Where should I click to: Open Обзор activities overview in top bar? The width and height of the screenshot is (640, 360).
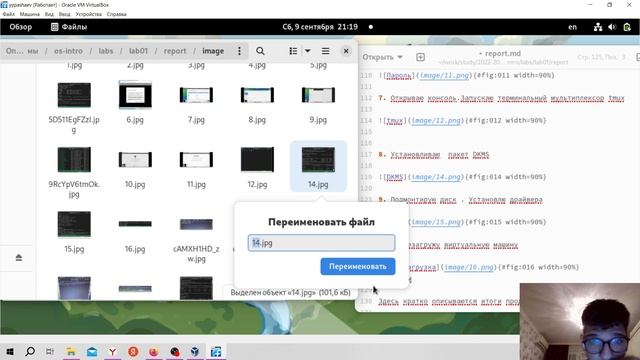pyautogui.click(x=20, y=27)
